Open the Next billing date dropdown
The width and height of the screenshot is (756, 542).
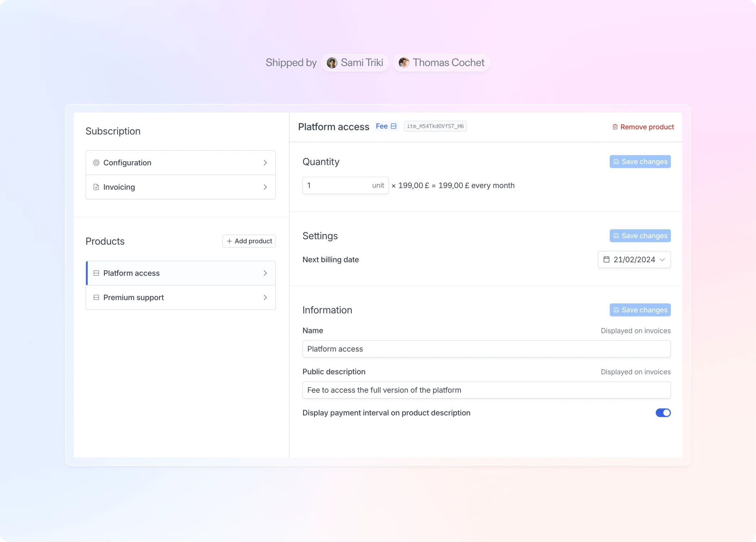pos(634,259)
